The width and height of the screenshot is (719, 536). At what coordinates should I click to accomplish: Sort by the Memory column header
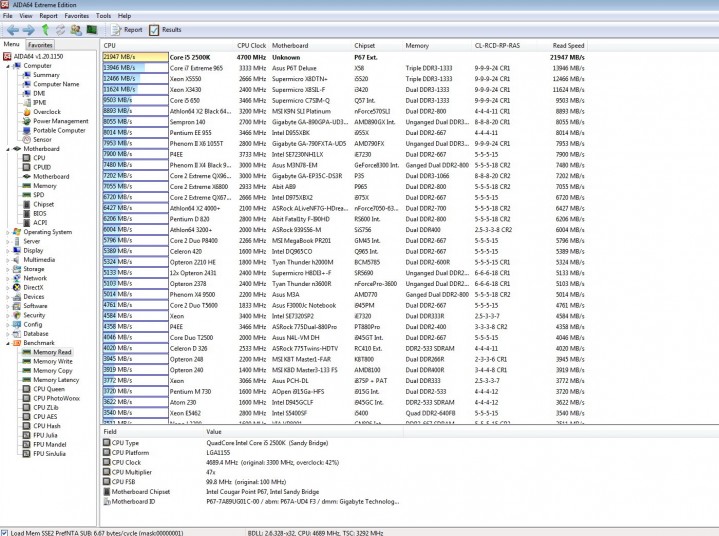pos(437,45)
